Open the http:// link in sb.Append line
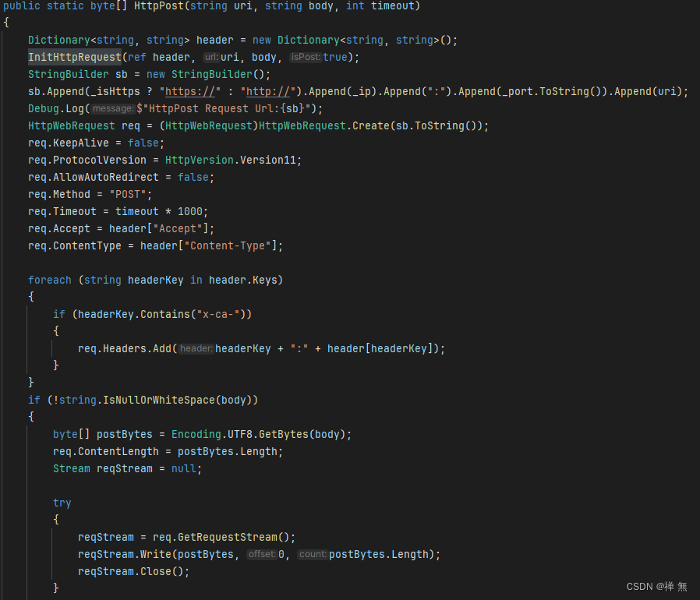This screenshot has height=600, width=700. (268, 92)
